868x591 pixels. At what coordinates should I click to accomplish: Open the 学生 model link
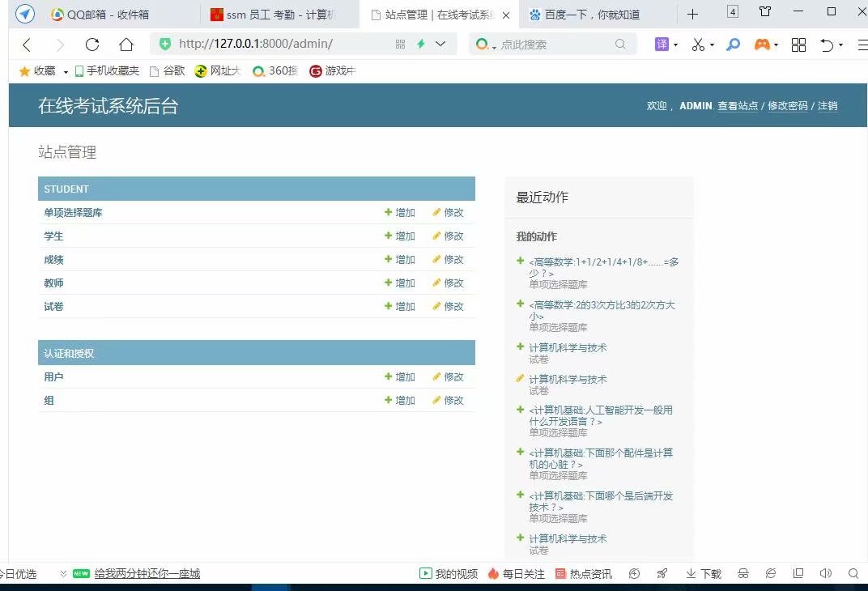[53, 236]
